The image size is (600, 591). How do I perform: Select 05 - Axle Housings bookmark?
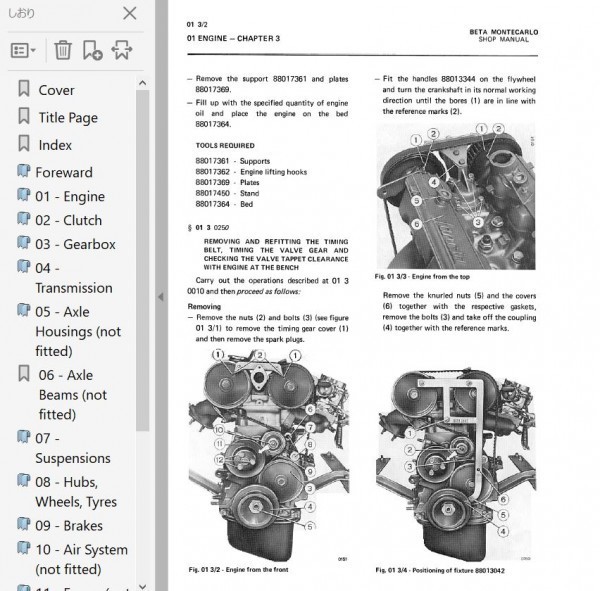(78, 331)
